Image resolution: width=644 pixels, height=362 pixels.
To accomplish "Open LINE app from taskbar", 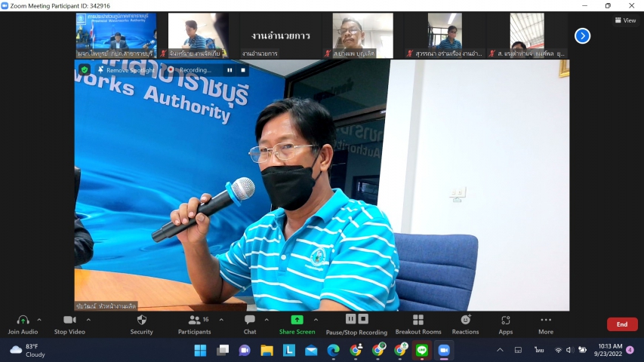I will click(422, 351).
